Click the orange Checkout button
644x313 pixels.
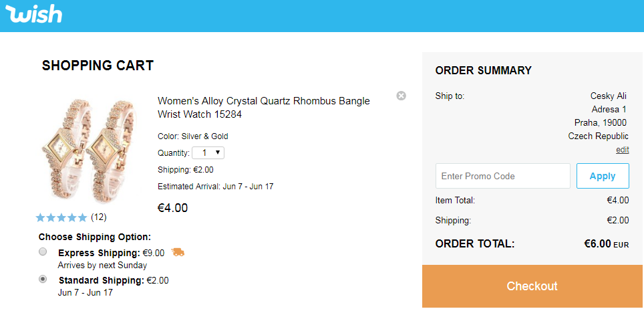coord(532,286)
